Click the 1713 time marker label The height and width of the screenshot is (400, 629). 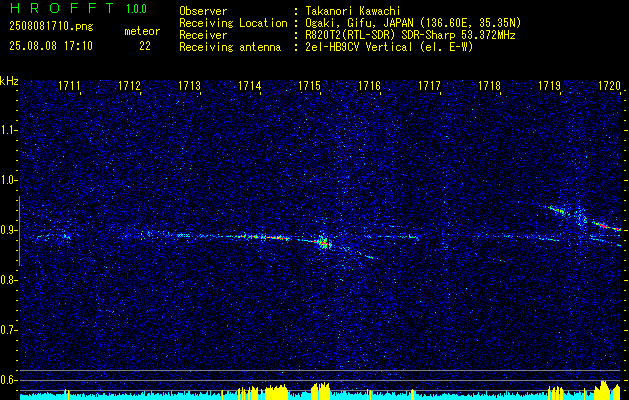(189, 86)
